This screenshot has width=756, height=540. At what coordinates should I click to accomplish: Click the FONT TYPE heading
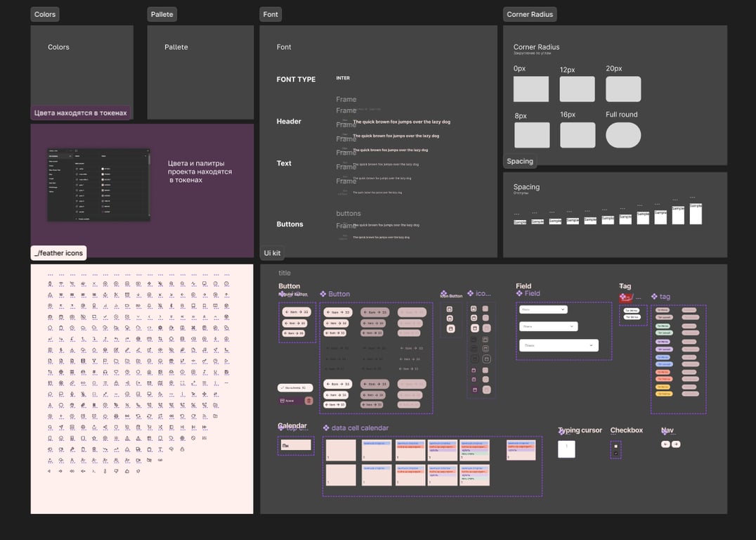click(x=296, y=79)
